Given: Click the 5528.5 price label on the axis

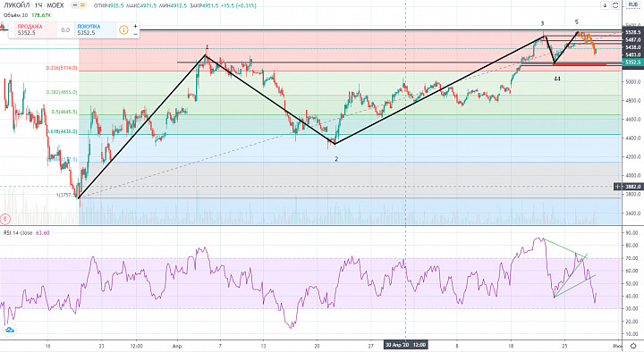Looking at the screenshot, I should point(633,32).
